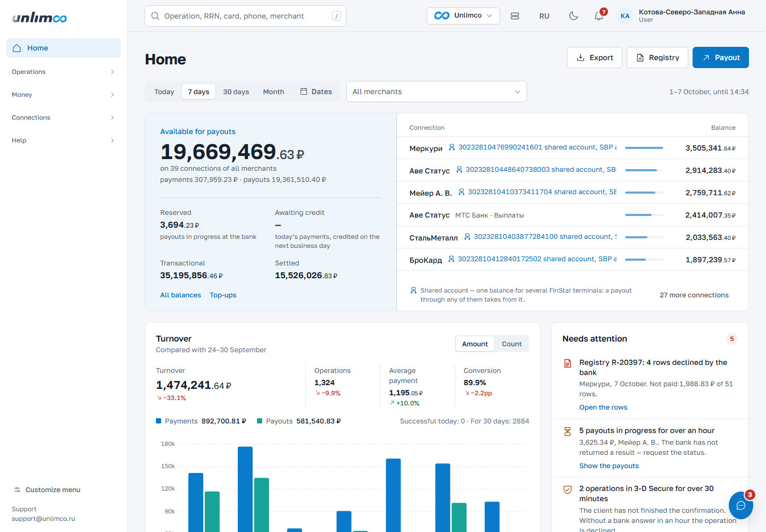The image size is (766, 532).
Task: Select the Today period
Action: click(164, 92)
